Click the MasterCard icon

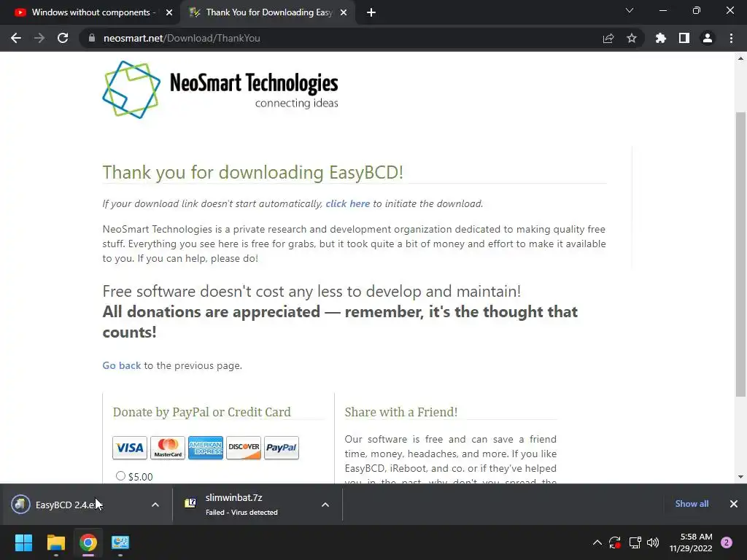coord(168,448)
